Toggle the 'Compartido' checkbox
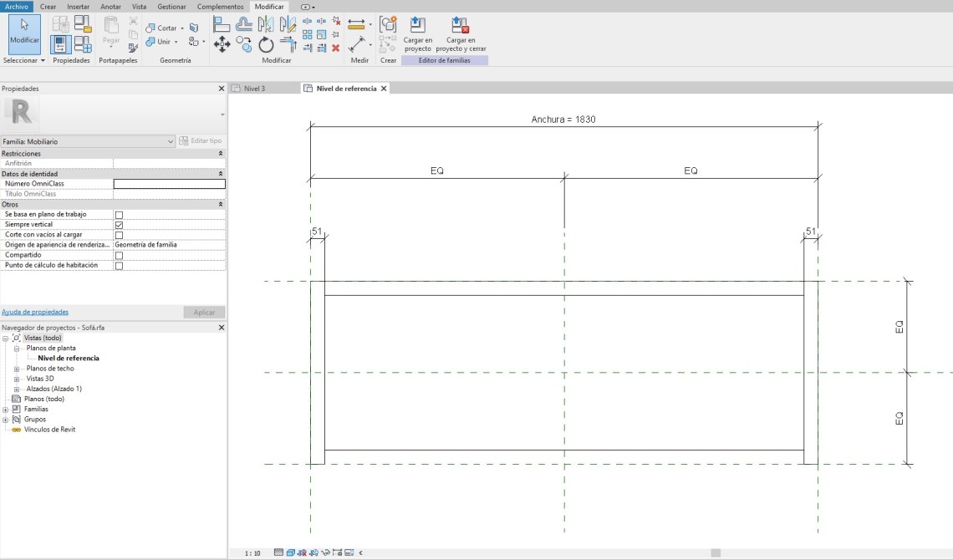 click(119, 255)
